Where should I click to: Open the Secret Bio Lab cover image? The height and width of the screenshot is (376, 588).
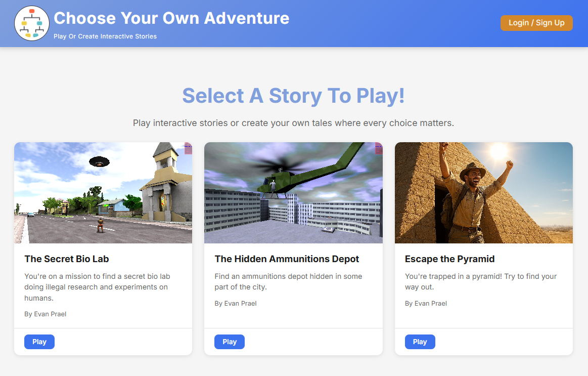point(103,192)
